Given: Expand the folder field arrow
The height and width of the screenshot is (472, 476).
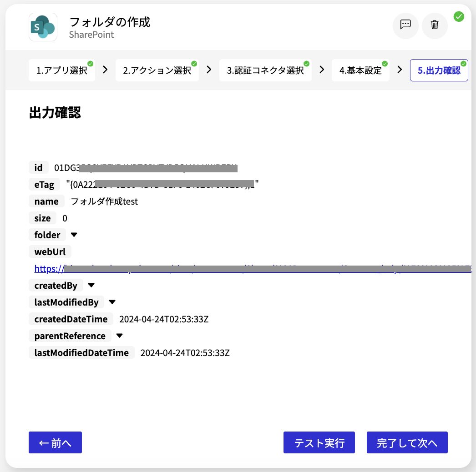Looking at the screenshot, I should coord(74,235).
